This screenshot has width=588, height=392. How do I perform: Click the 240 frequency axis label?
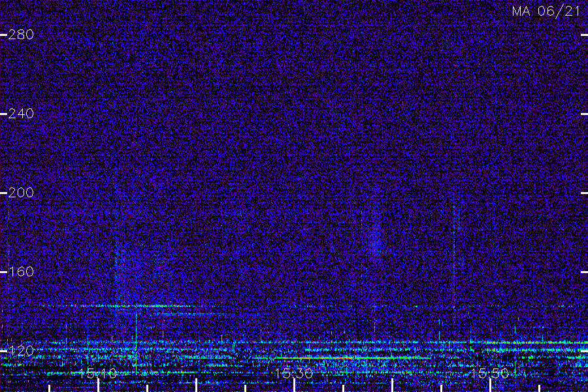(x=21, y=114)
